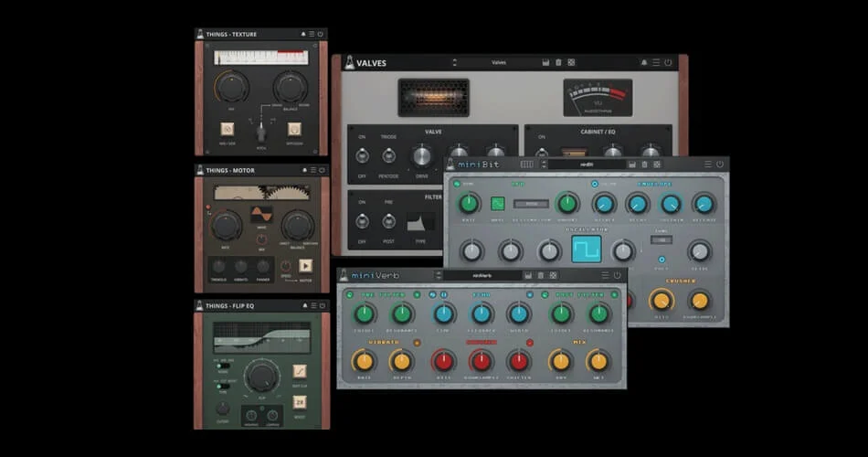
Task: Click the bell icon in Things - Flip EQ header
Action: pyautogui.click(x=304, y=306)
